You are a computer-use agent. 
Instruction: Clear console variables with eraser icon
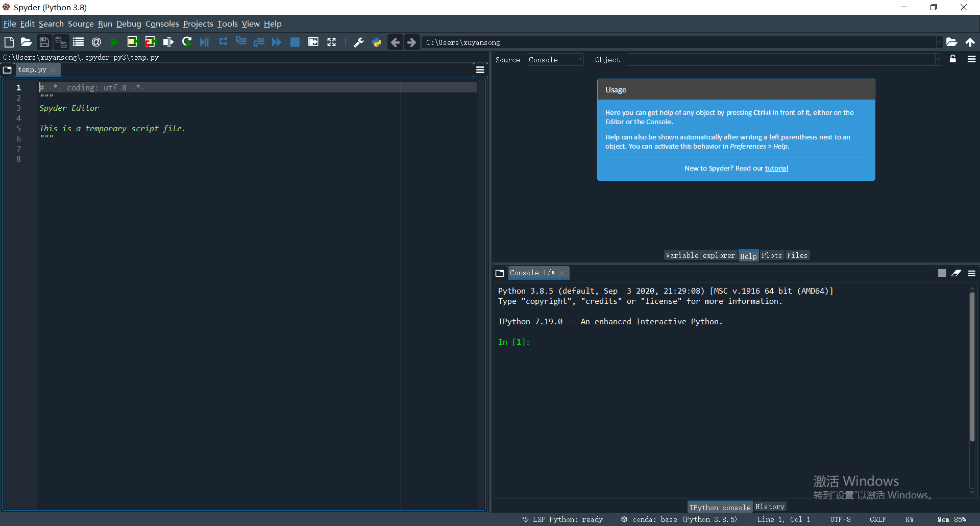pyautogui.click(x=957, y=273)
